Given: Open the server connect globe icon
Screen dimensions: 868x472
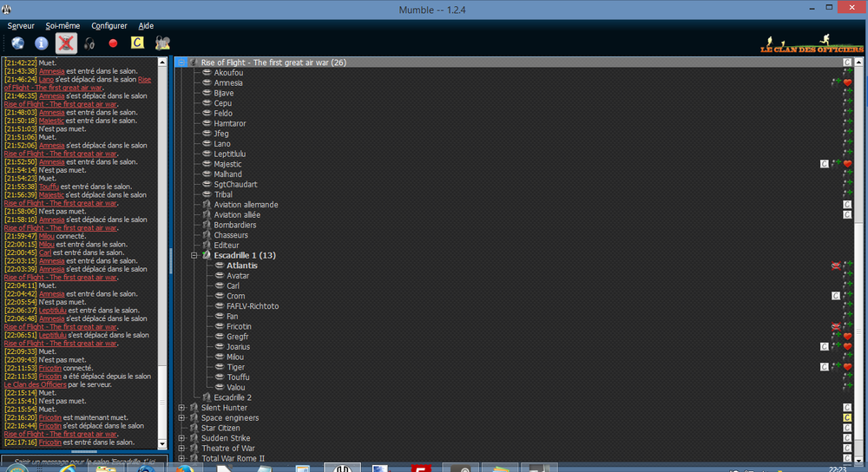Looking at the screenshot, I should [x=17, y=43].
